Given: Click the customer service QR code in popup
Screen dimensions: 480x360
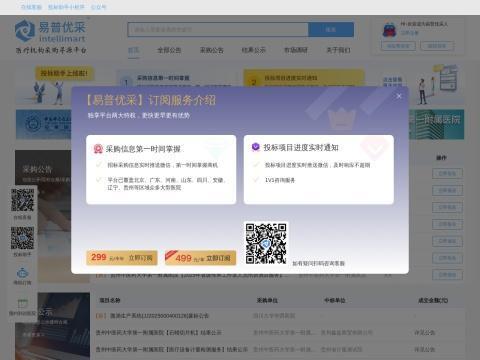Looking at the screenshot, I should tap(266, 243).
